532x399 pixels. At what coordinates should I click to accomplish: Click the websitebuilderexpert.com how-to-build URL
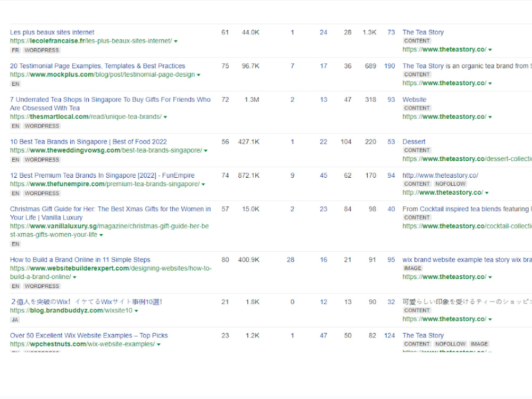[111, 272]
